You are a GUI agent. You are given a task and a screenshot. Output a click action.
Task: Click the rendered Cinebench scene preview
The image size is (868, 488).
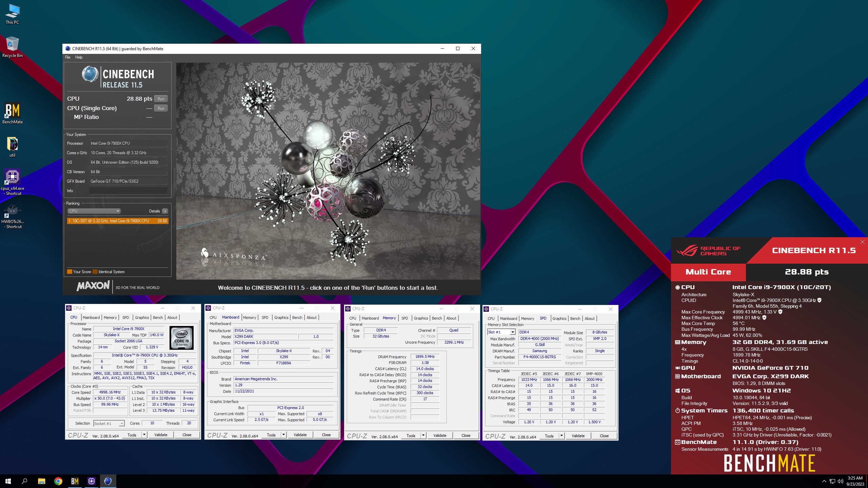(x=328, y=171)
